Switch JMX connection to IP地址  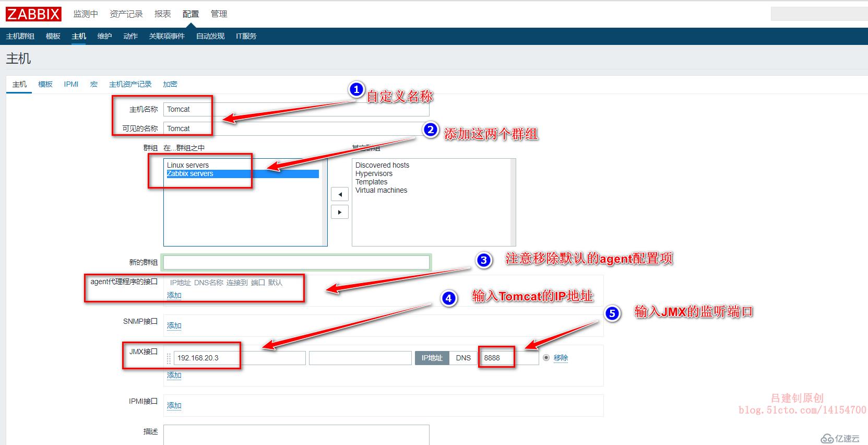432,358
